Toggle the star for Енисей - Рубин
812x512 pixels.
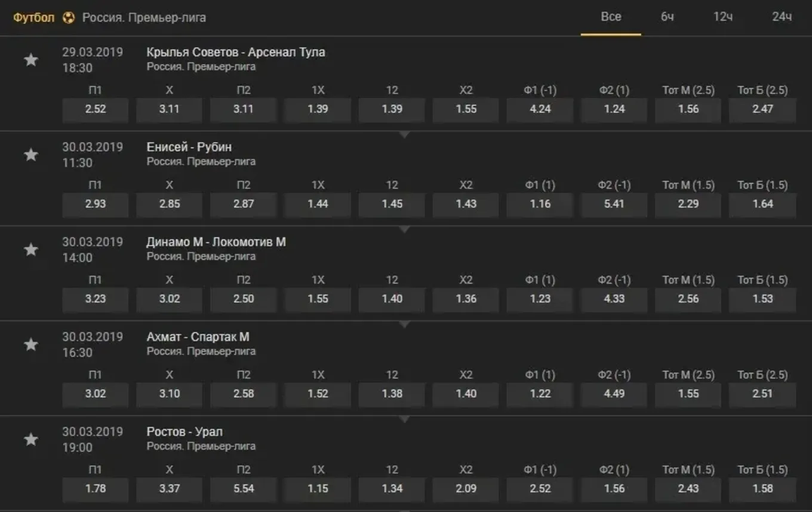pos(31,155)
